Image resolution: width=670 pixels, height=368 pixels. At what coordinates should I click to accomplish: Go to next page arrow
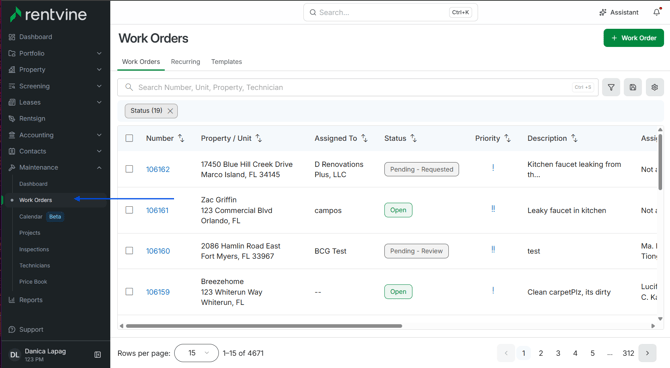click(647, 353)
